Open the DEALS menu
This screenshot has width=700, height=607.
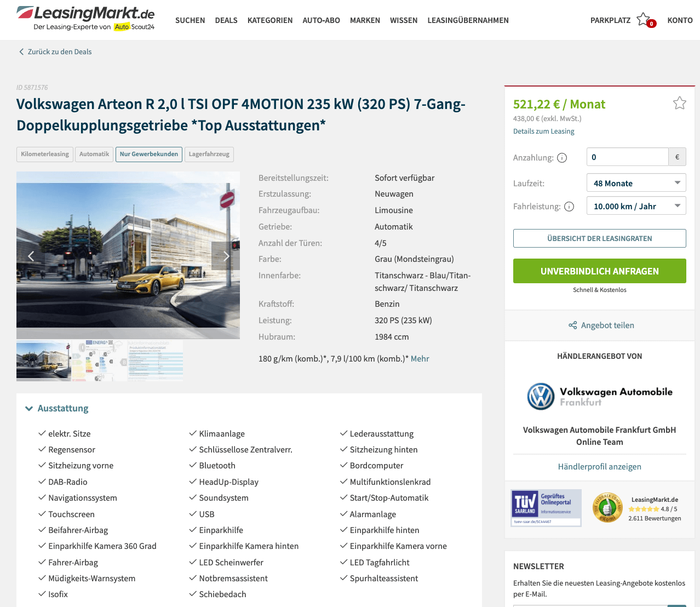[226, 20]
